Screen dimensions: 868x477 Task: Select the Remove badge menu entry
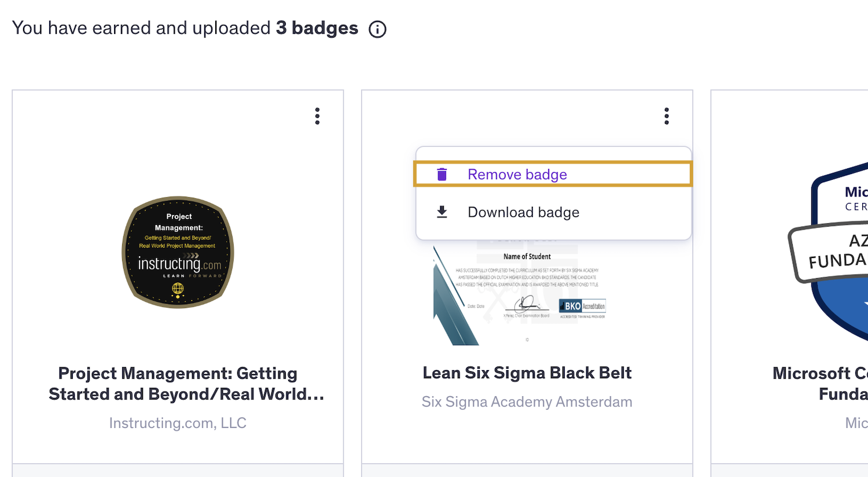pyautogui.click(x=517, y=175)
